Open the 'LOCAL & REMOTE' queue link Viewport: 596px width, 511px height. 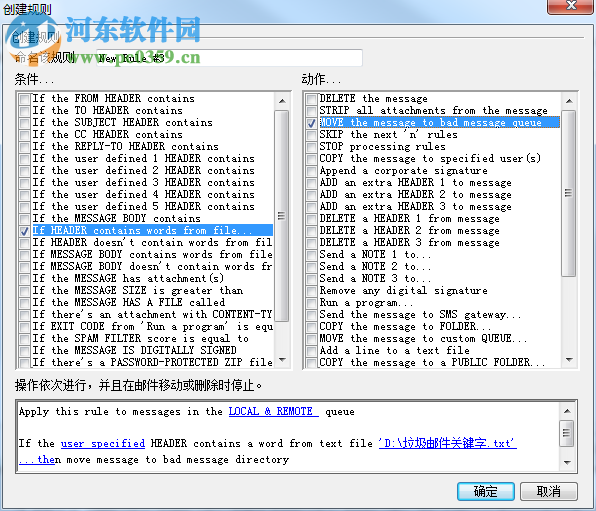coord(273,411)
